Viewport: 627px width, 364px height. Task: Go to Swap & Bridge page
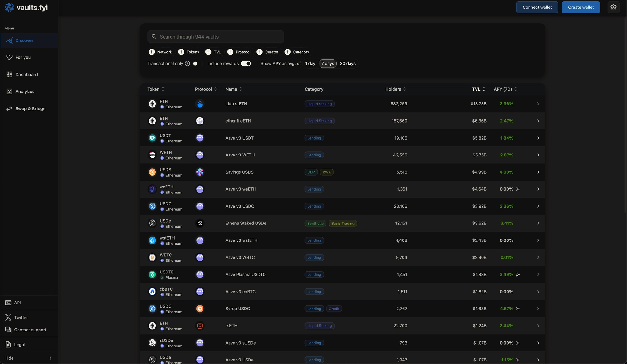(30, 109)
